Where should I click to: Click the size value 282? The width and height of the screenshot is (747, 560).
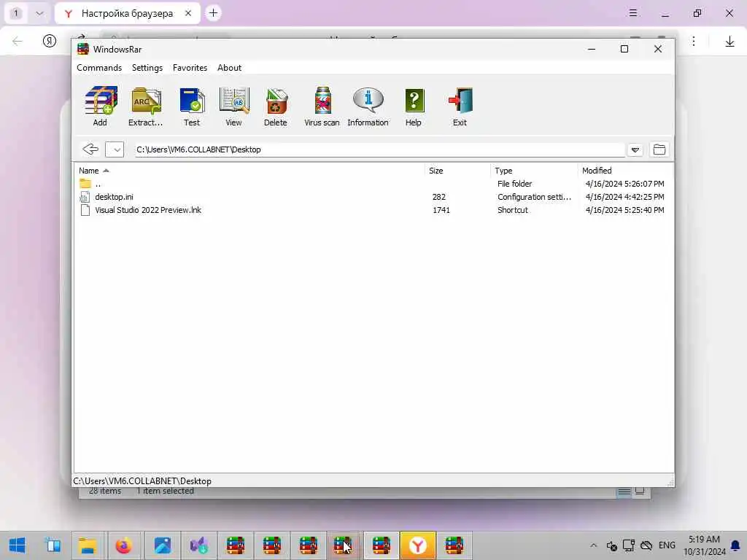click(438, 197)
